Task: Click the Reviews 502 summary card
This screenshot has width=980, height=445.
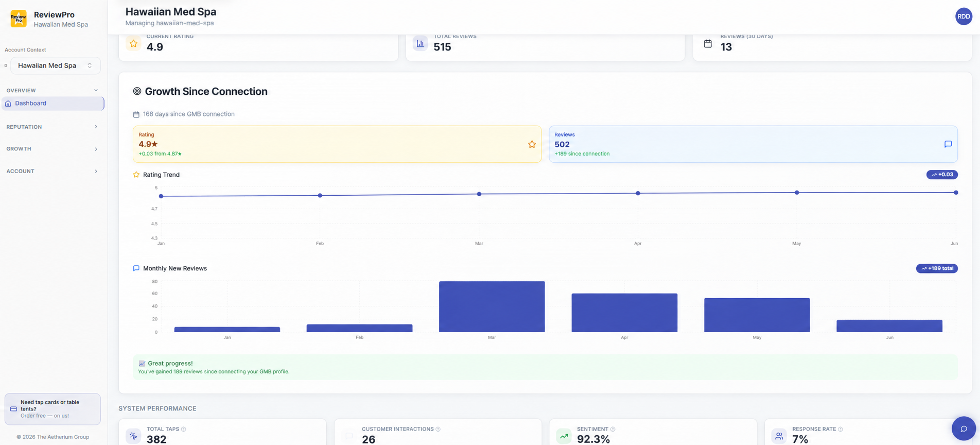Action: (753, 144)
